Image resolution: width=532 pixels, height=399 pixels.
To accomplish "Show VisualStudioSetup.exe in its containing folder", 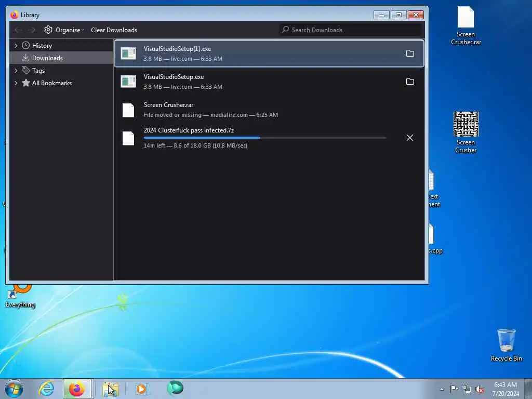I will click(x=410, y=82).
